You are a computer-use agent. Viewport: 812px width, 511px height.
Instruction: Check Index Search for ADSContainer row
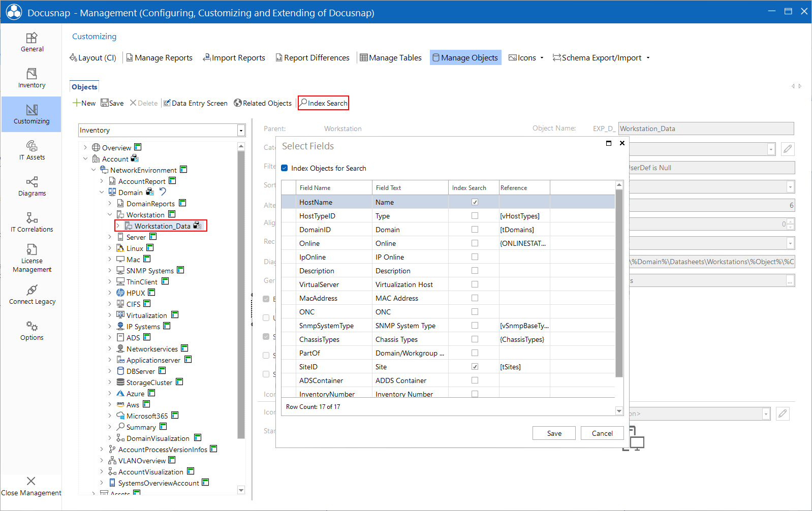click(x=475, y=380)
